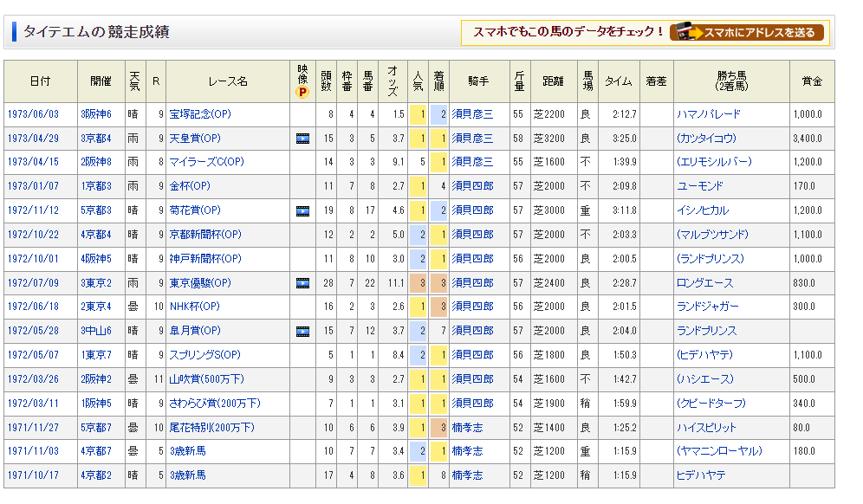Send address to smartphone button

coord(747,32)
